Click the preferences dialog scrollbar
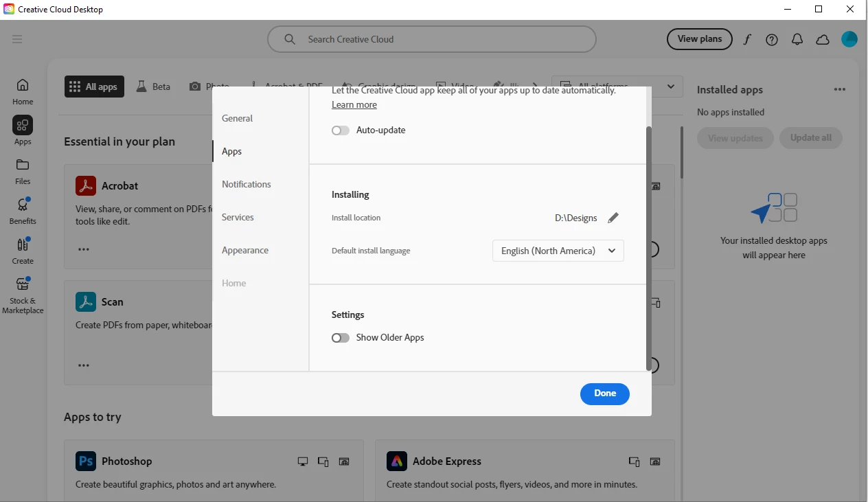 [x=649, y=249]
